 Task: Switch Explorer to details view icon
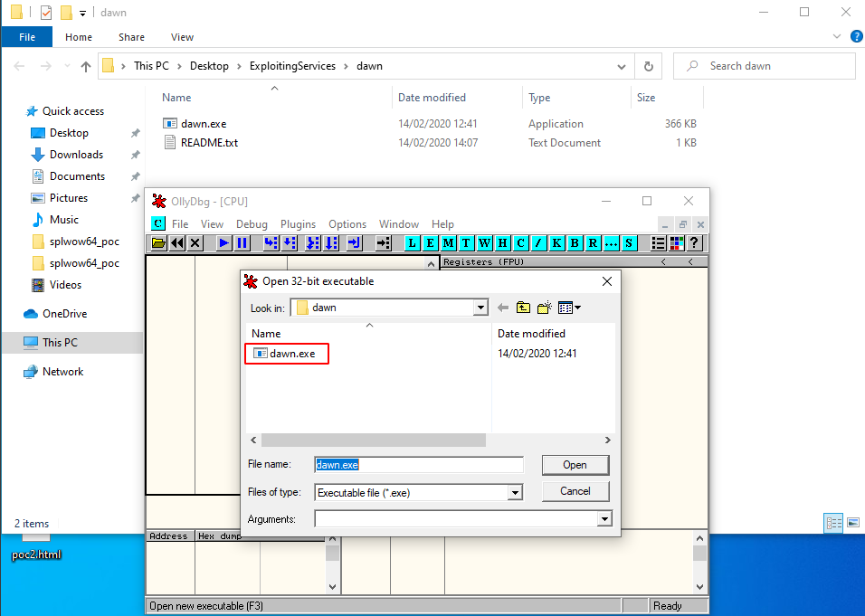[833, 523]
